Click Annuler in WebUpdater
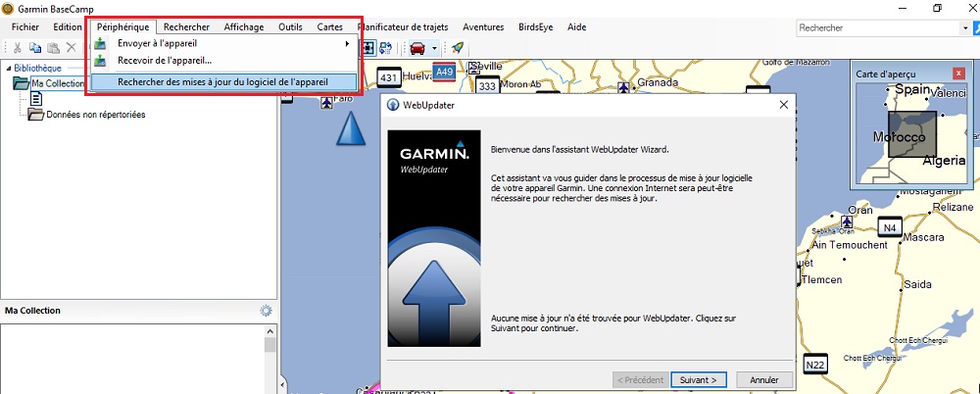Viewport: 980px width, 394px height. (764, 379)
